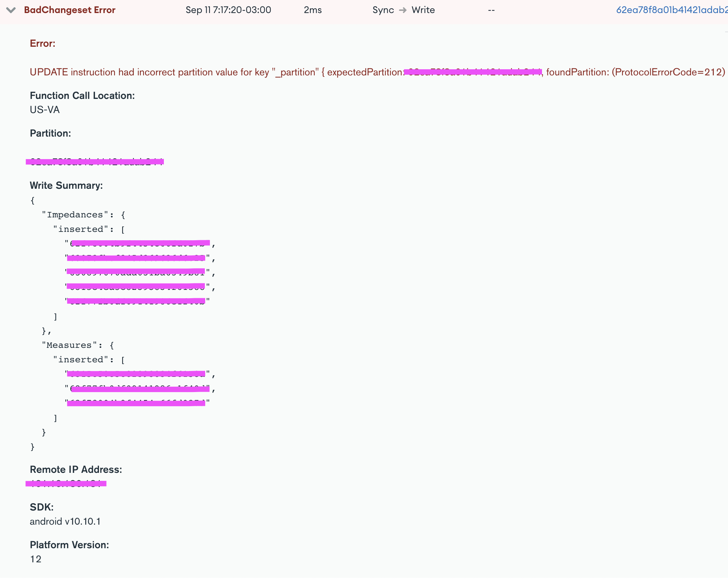Click the Write operation label
Image resolution: width=728 pixels, height=579 pixels.
coord(423,10)
